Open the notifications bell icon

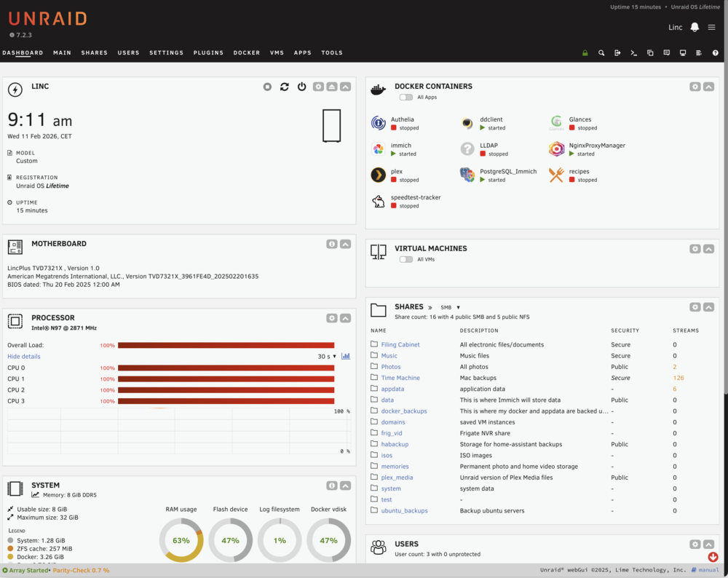pos(695,28)
